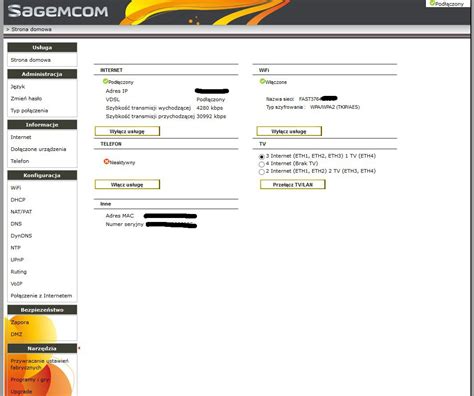Click the green check icon next to Internet Podłączony
The width and height of the screenshot is (474, 396).
(105, 81)
